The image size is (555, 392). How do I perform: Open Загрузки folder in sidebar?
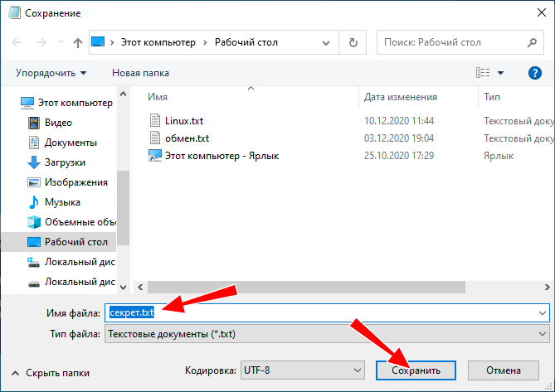point(65,162)
